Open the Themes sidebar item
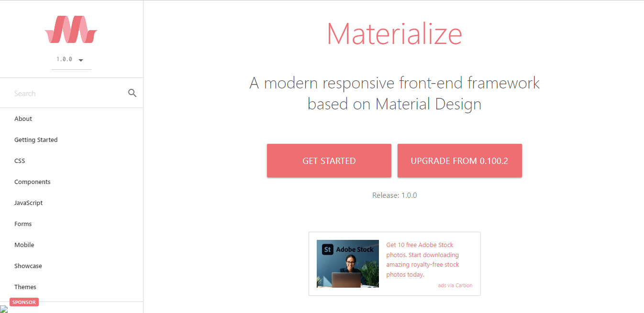Screen dimensions: 644x313 tap(71, 287)
